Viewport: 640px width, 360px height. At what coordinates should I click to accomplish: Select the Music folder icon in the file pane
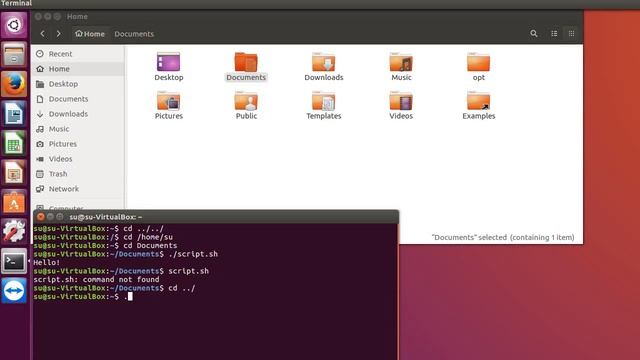(401, 62)
